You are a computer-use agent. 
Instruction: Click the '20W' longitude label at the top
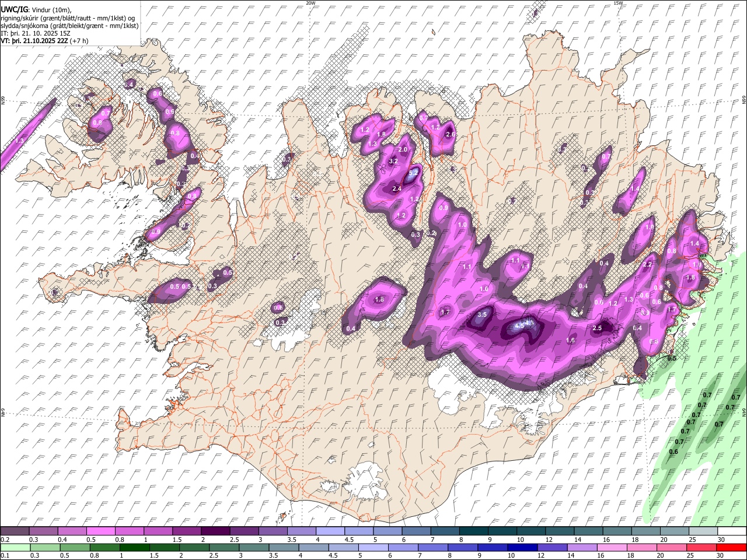[x=310, y=3]
